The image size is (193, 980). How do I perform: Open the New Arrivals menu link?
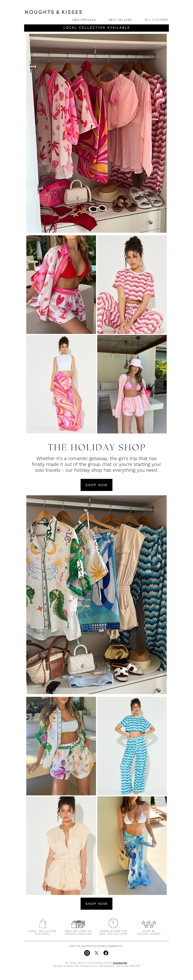tap(84, 20)
